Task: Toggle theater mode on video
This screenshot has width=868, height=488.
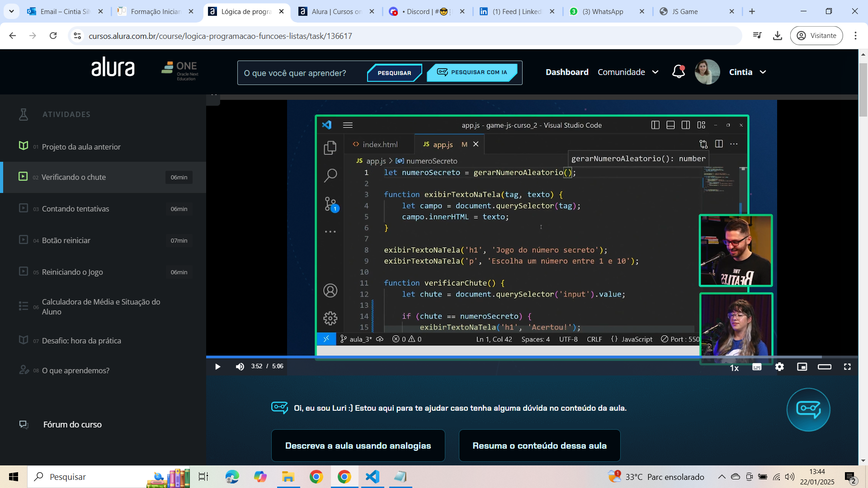Action: tap(825, 367)
